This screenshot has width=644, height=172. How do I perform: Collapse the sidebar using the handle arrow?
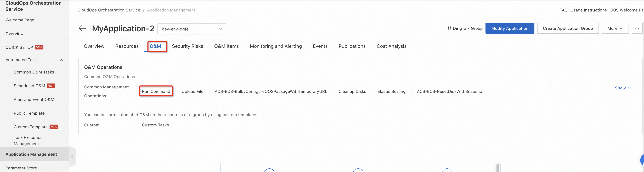click(72, 157)
